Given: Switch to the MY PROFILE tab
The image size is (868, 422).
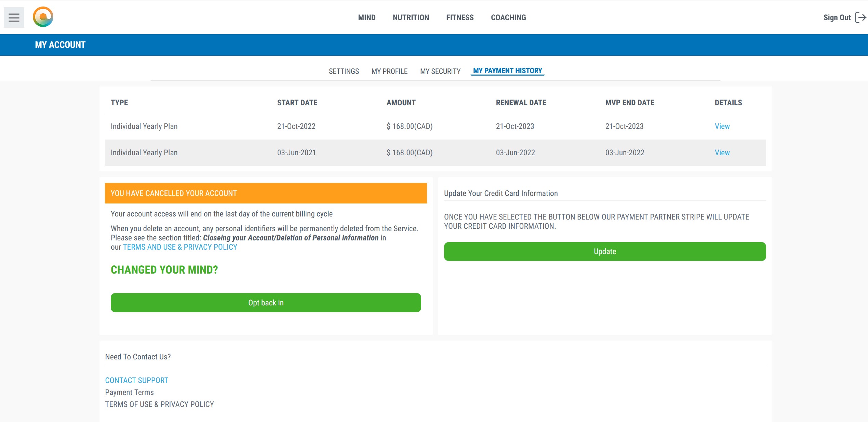Looking at the screenshot, I should (389, 71).
